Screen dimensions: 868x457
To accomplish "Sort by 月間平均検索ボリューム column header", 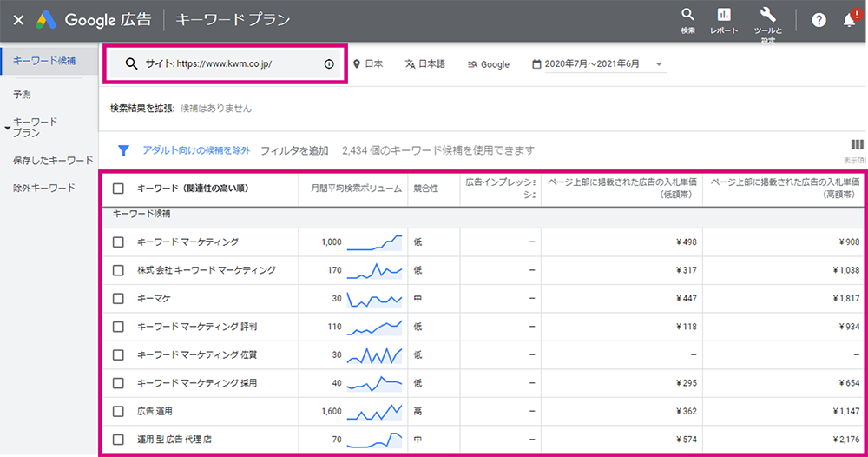I will point(356,189).
